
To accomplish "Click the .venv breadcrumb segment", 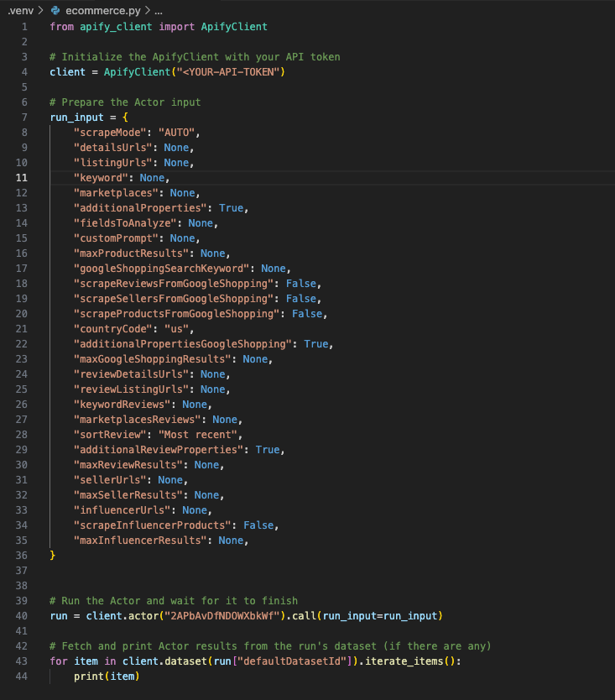I will (20, 10).
